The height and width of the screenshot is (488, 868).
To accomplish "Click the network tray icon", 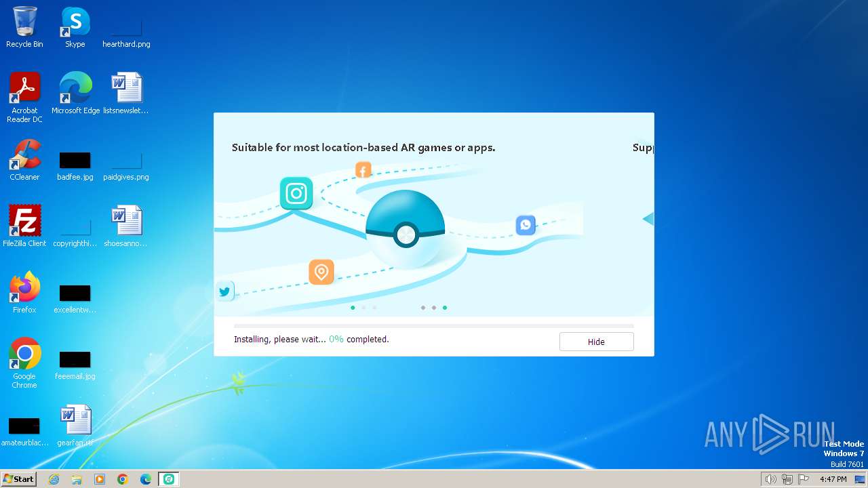I will pos(787,479).
